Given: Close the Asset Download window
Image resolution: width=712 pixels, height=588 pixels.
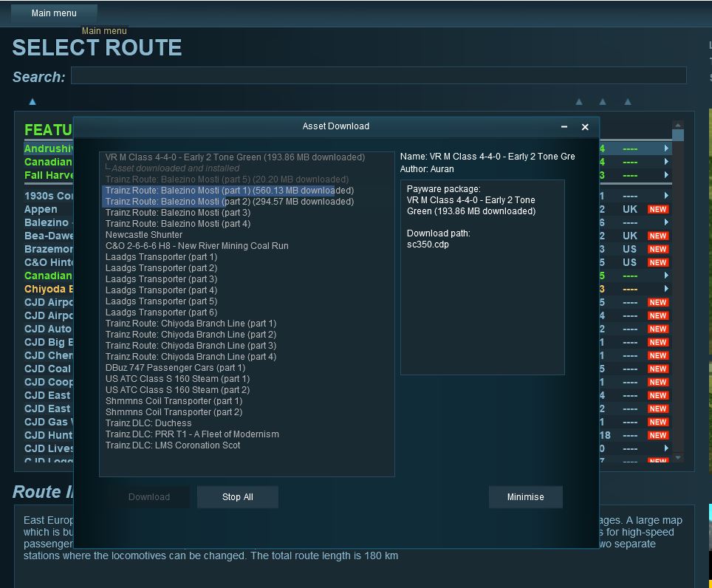Looking at the screenshot, I should [585, 127].
